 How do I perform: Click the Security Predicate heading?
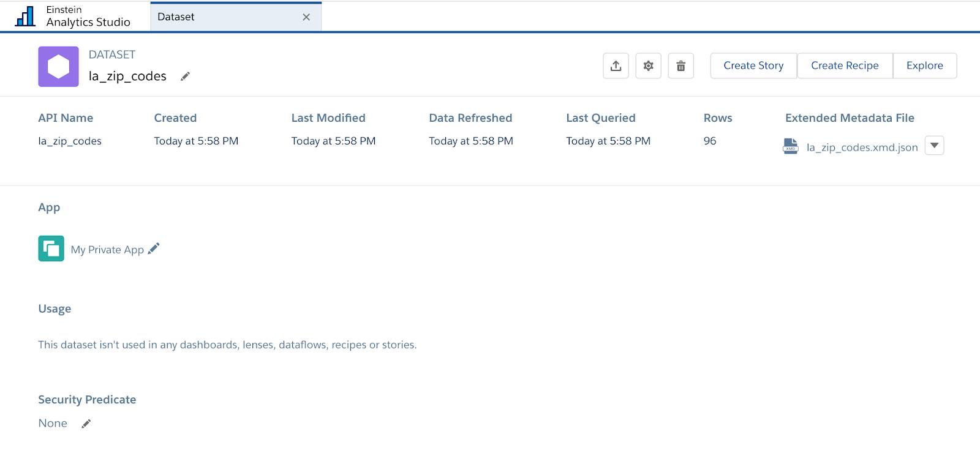click(87, 400)
